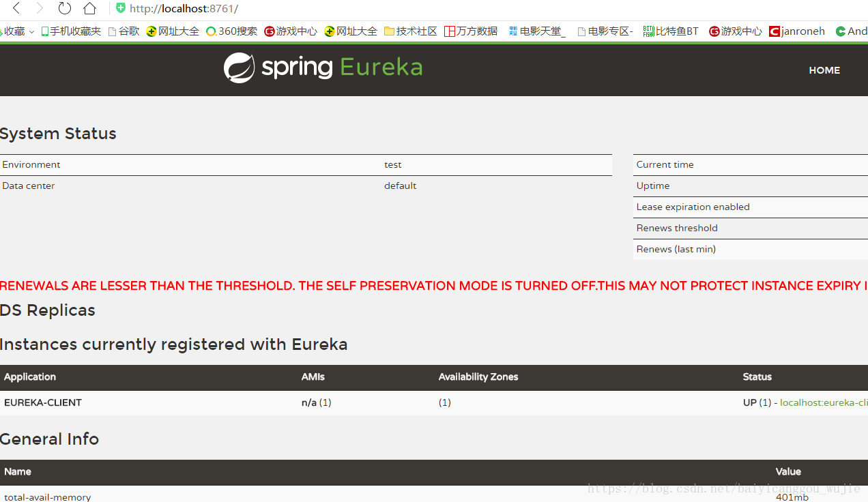Select Lease expiration enabled label
The width and height of the screenshot is (868, 502).
pyautogui.click(x=693, y=207)
